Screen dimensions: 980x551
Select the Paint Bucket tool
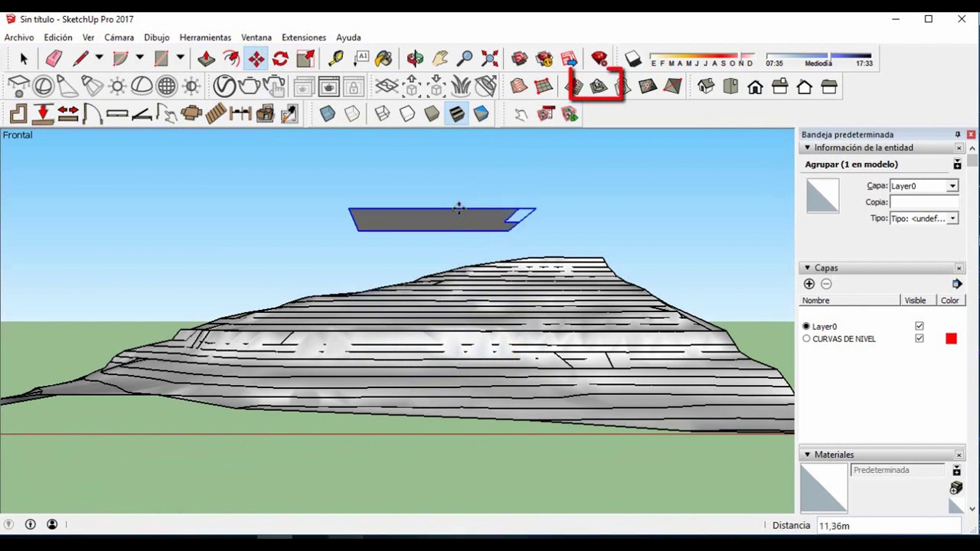point(384,59)
